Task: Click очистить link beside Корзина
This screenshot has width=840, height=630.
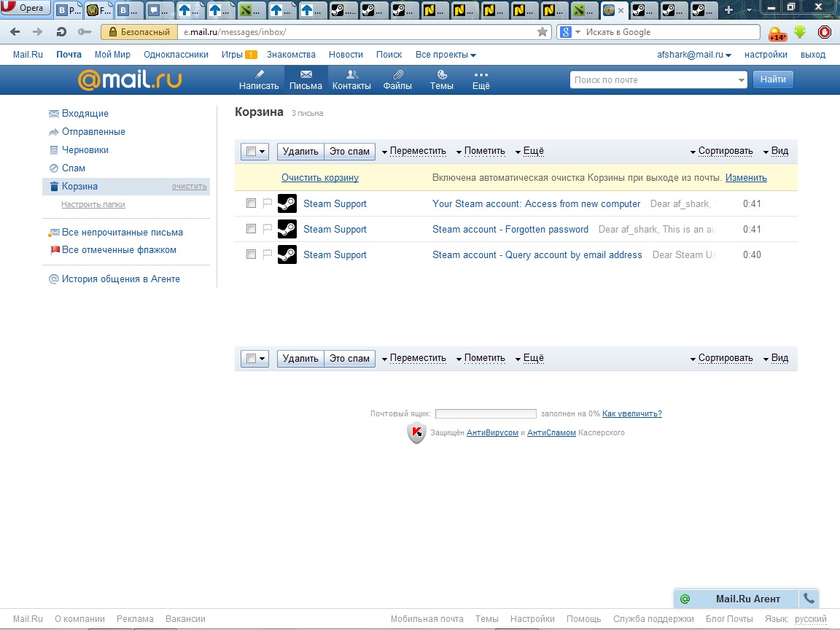Action: click(x=189, y=187)
